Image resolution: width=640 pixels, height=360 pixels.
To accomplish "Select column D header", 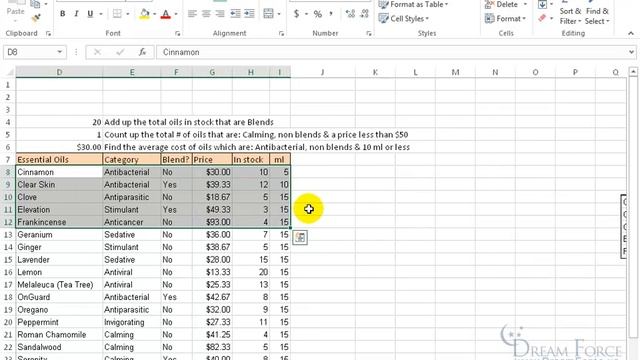I will (x=59, y=72).
